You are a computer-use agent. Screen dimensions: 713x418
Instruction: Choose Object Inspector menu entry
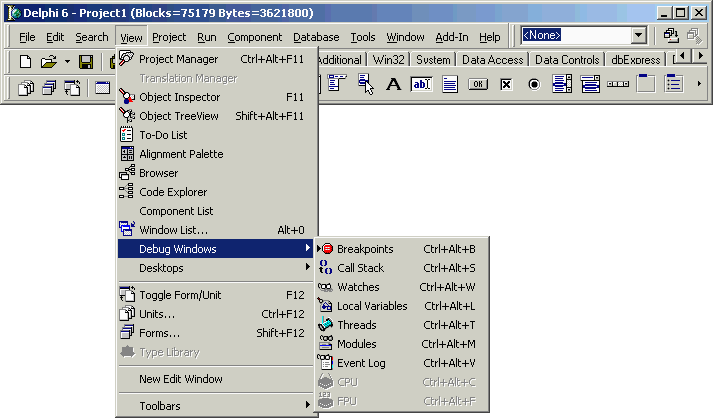click(x=216, y=97)
